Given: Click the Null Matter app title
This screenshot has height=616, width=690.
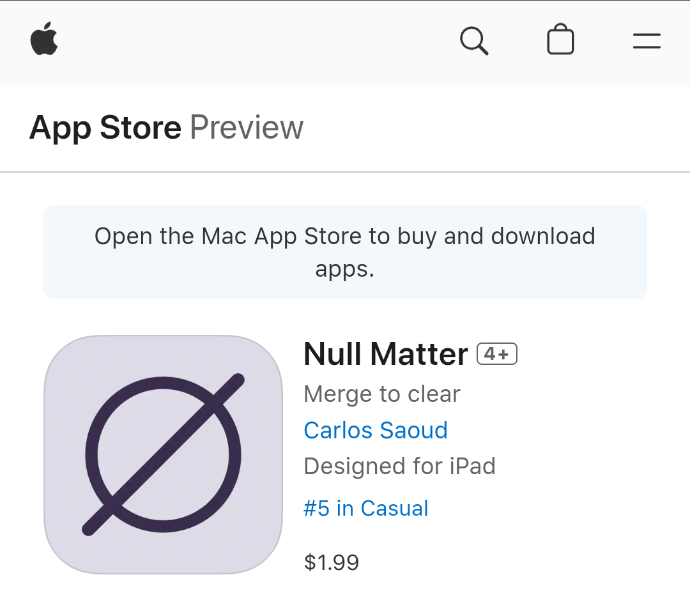Looking at the screenshot, I should coord(385,354).
